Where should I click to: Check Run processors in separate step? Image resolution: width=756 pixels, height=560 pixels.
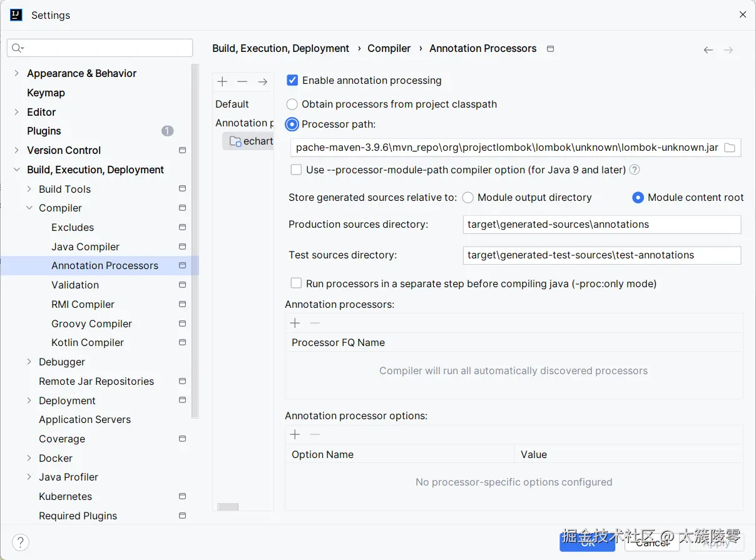(x=297, y=283)
